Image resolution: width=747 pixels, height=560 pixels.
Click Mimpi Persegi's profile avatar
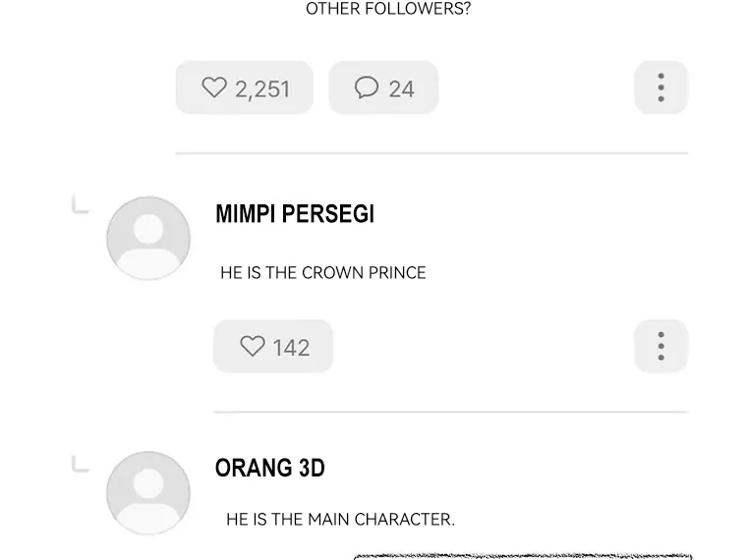pyautogui.click(x=148, y=238)
